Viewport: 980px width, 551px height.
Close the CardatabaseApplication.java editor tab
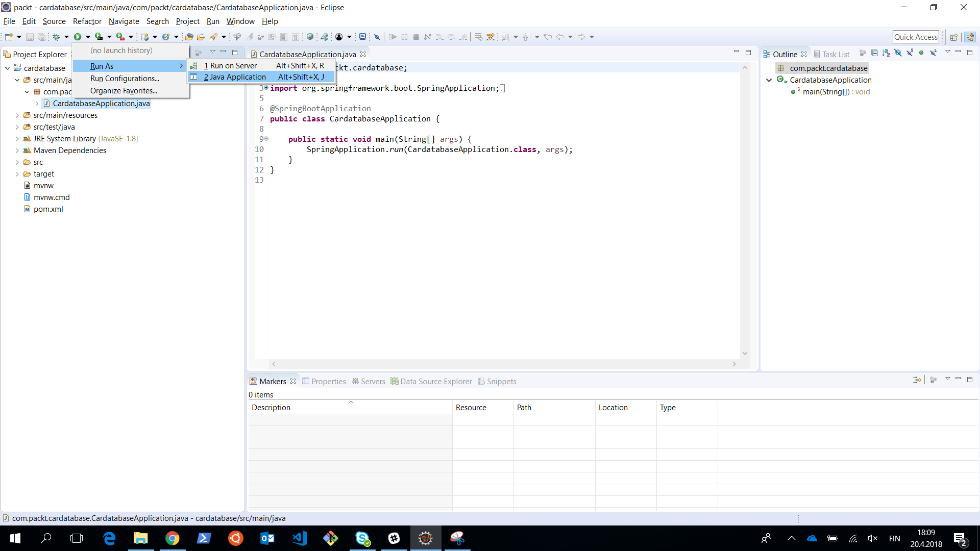[363, 54]
